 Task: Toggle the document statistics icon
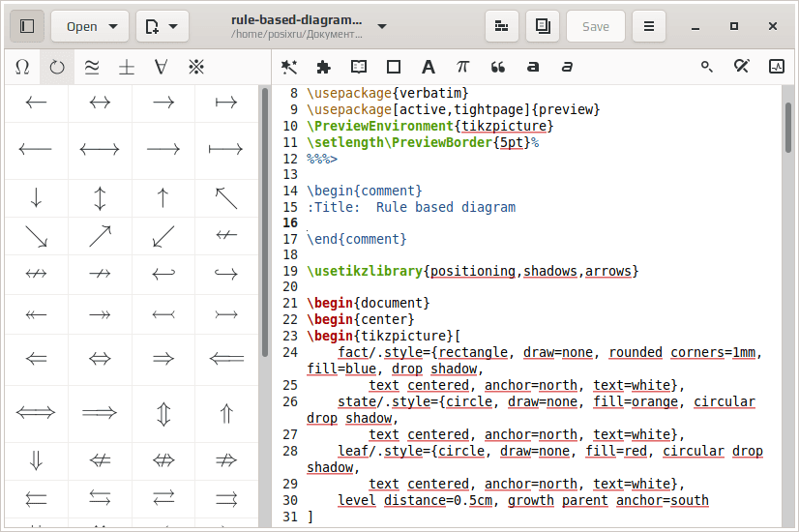click(777, 67)
